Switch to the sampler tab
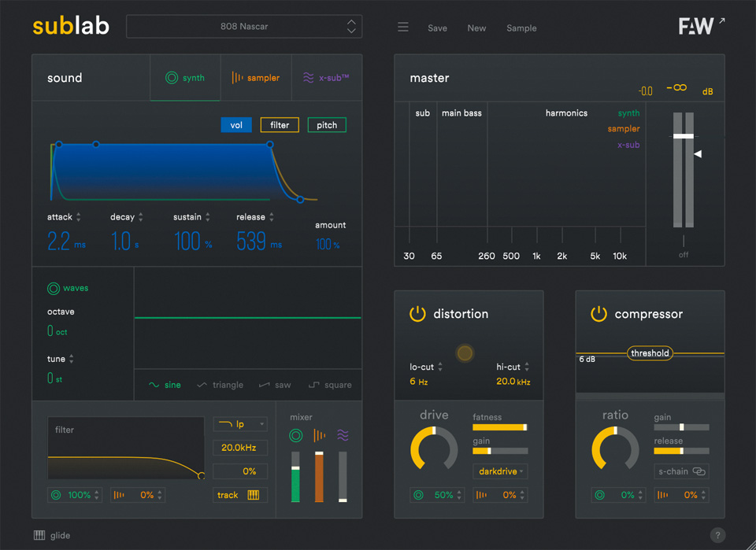 256,78
